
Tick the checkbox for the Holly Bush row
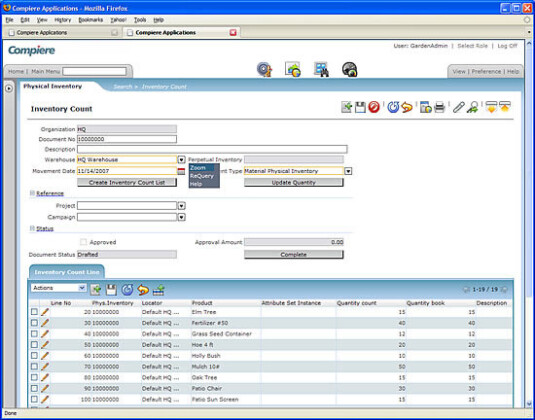click(x=34, y=356)
